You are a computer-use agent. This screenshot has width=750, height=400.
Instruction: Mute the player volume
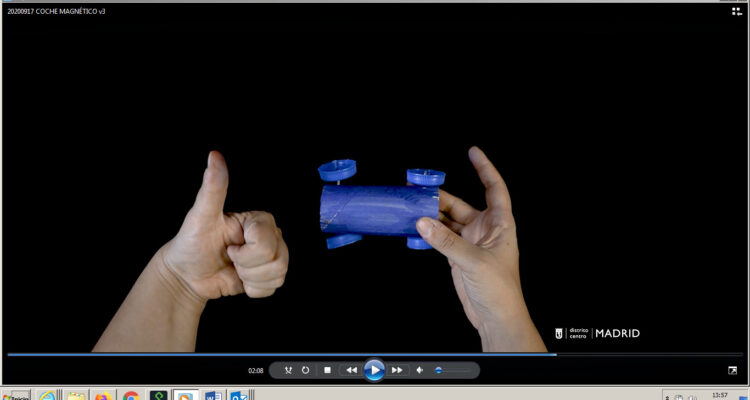click(x=420, y=370)
